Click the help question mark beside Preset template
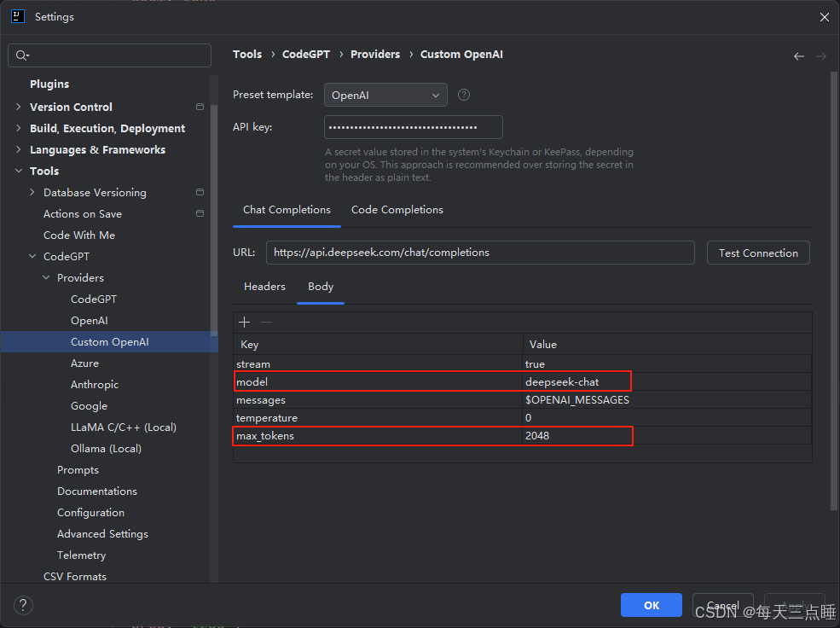The image size is (840, 628). [464, 95]
